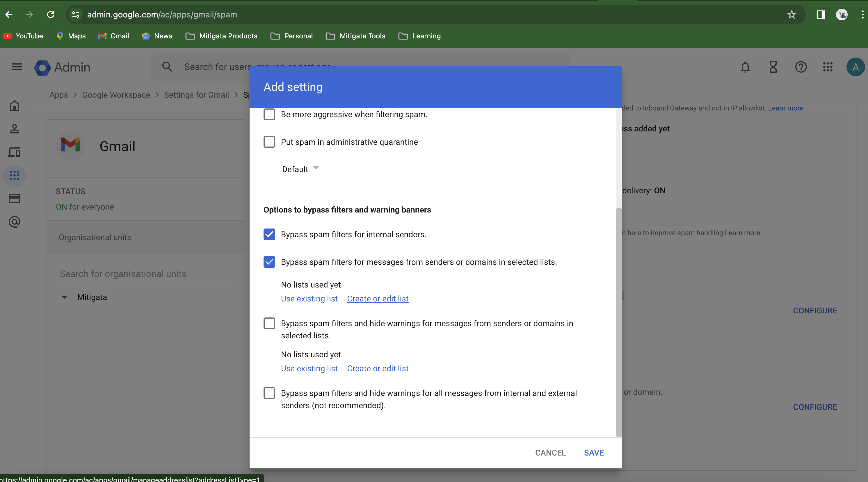Open pending tasks hourglass icon
Screen dimensions: 868x482
coord(773,67)
